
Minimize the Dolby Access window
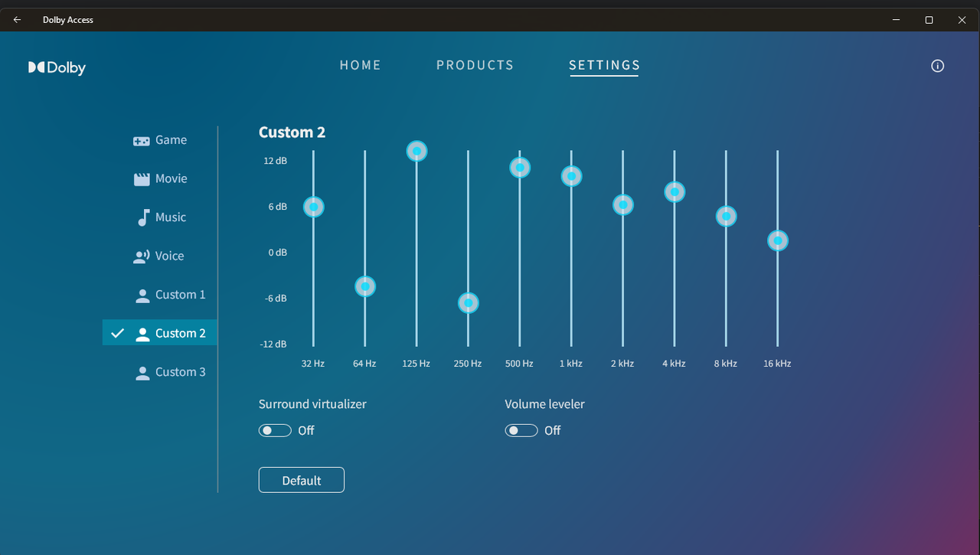(x=896, y=20)
